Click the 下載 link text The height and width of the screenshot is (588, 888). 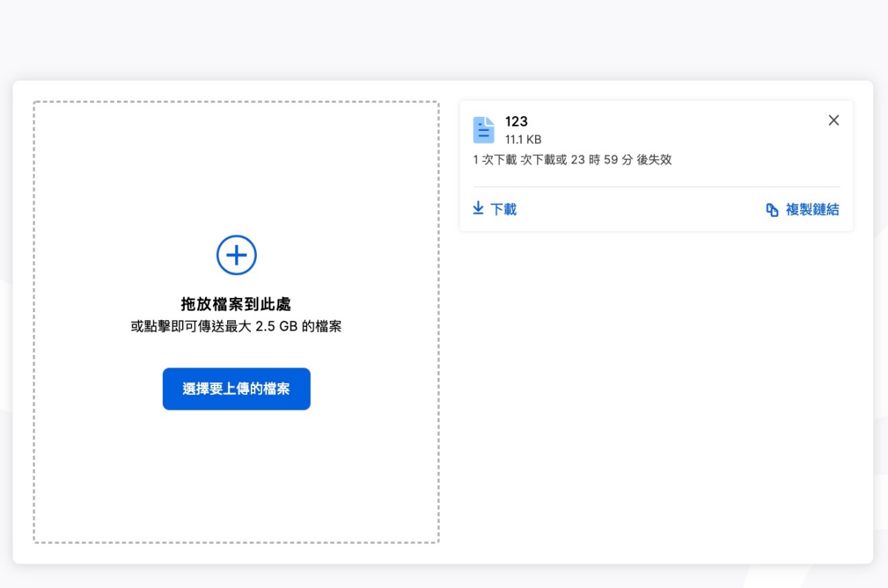pyautogui.click(x=503, y=209)
